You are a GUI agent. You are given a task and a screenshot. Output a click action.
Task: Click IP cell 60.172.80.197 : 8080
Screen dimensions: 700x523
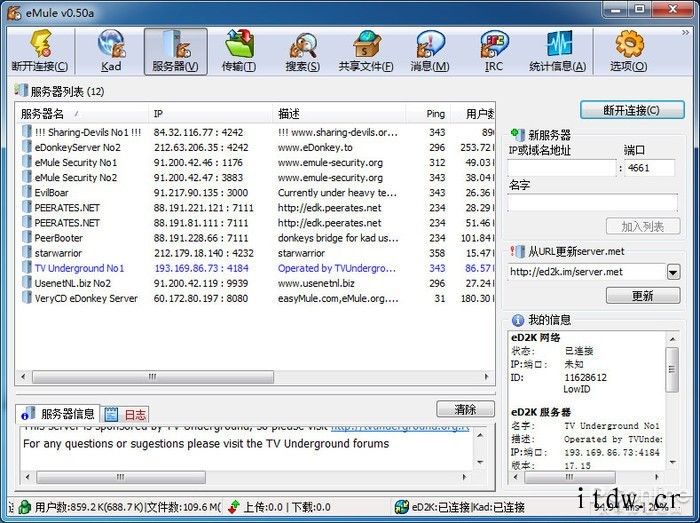201,298
